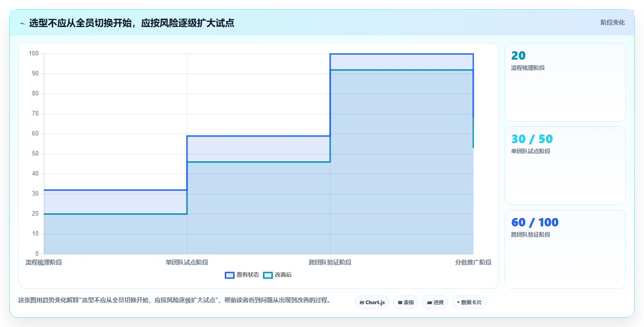Screen dimensions: 644x327
Task: Click the y-axis value 0
Action: 37,254
